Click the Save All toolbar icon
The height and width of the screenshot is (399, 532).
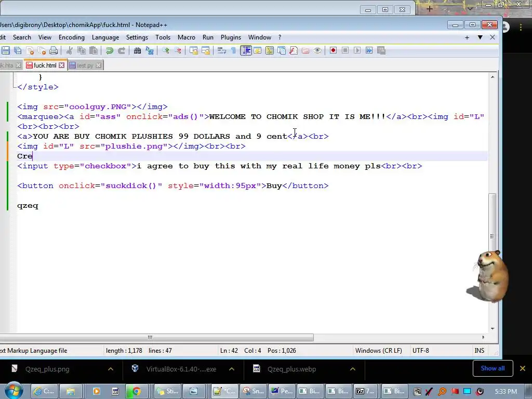(18, 50)
